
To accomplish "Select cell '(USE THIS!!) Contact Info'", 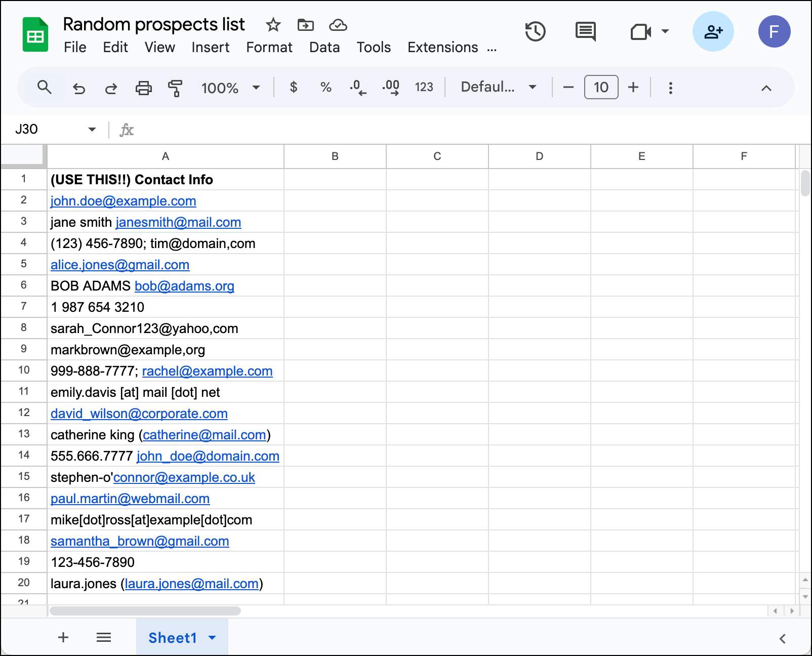I will tap(166, 179).
